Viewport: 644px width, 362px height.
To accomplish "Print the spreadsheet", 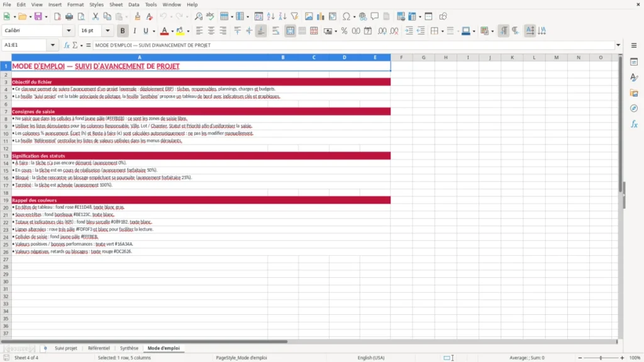I will 69,16.
